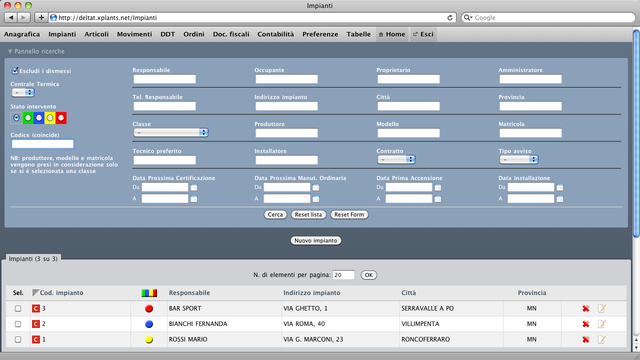Click the Cerca button
The height and width of the screenshot is (360, 640).
coord(275,215)
